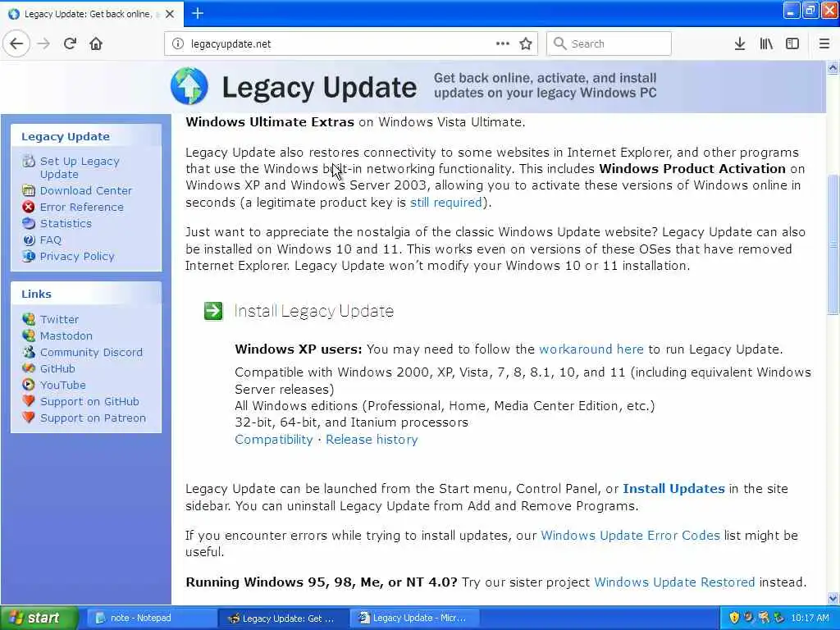The height and width of the screenshot is (630, 840).
Task: Click the Install Legacy Update heading
Action: 314,311
